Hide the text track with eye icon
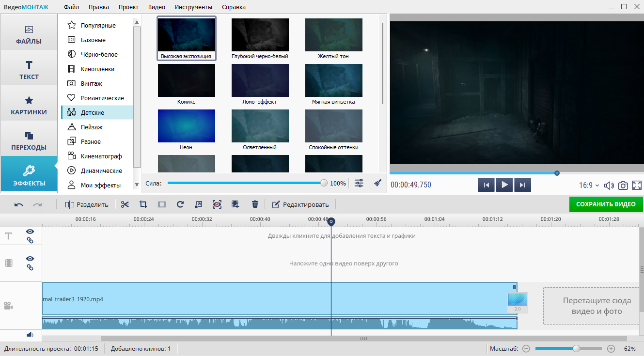 (30, 232)
